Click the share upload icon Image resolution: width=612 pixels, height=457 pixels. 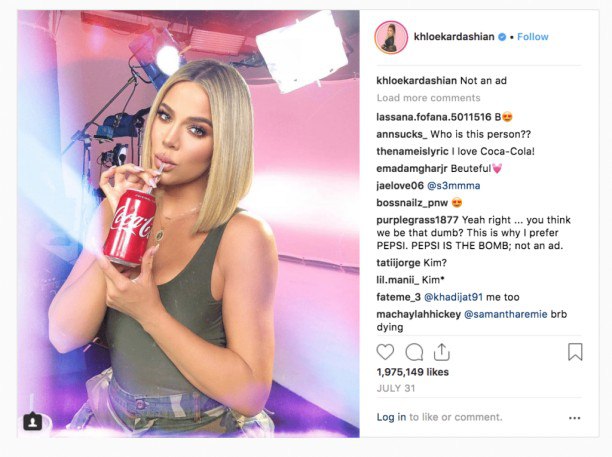[x=442, y=352]
